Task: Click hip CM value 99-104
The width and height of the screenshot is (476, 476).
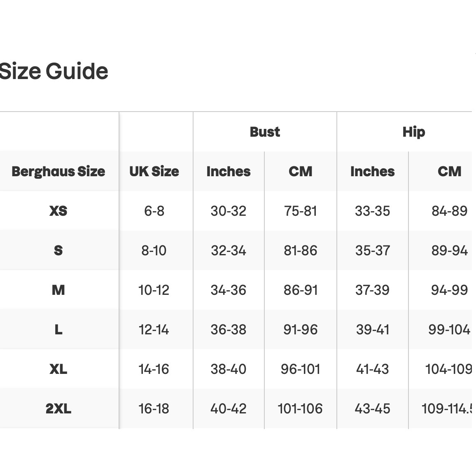Action: click(449, 329)
